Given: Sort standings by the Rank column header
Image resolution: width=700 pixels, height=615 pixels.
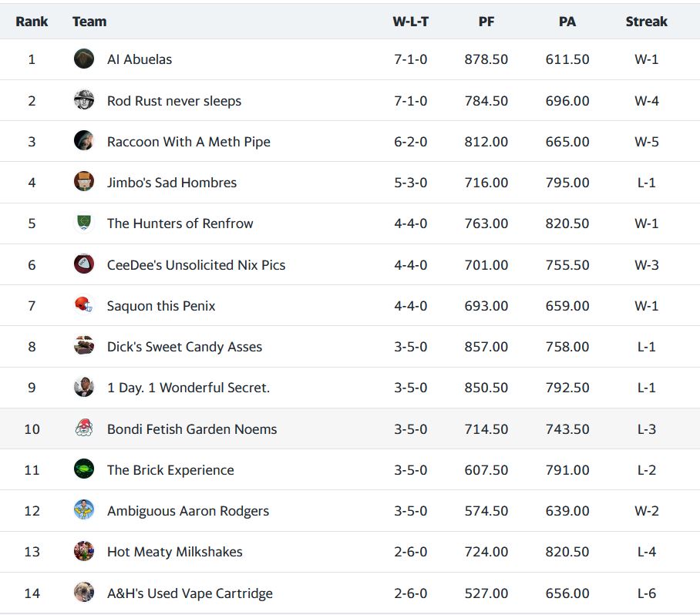Looking at the screenshot, I should (32, 22).
